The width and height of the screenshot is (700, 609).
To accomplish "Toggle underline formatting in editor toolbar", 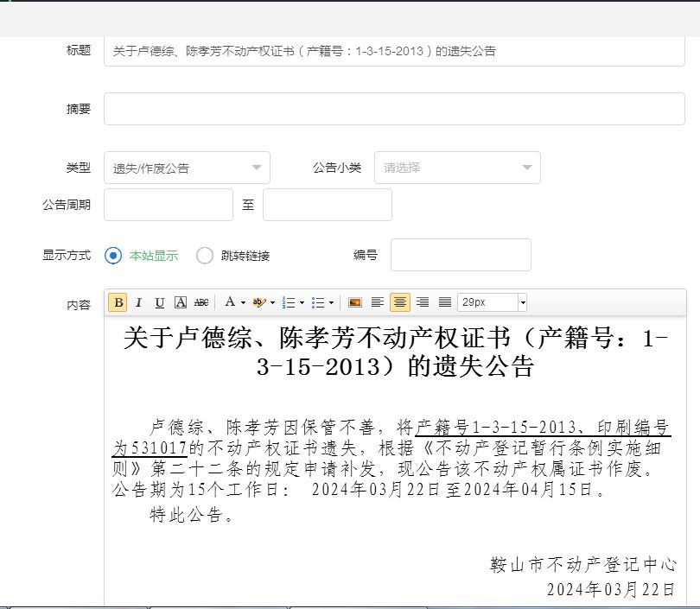I will (159, 302).
